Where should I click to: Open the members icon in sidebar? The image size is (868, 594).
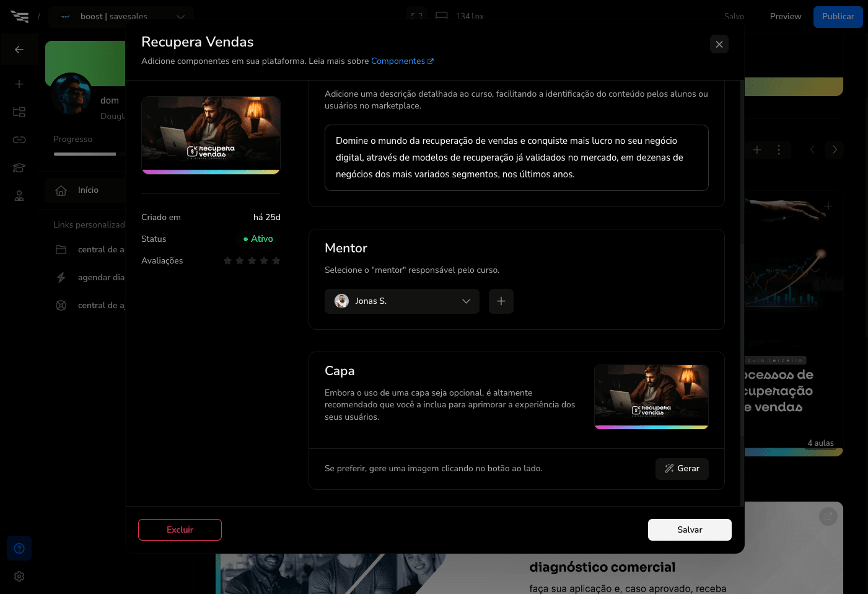coord(19,196)
